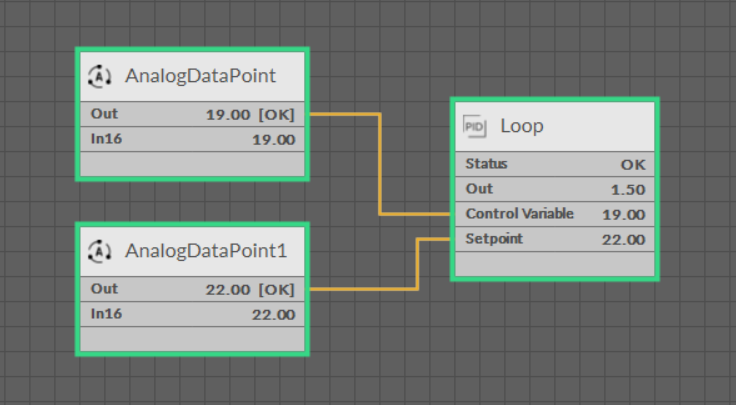This screenshot has width=736, height=405.
Task: Select the Loop block title
Action: 522,127
